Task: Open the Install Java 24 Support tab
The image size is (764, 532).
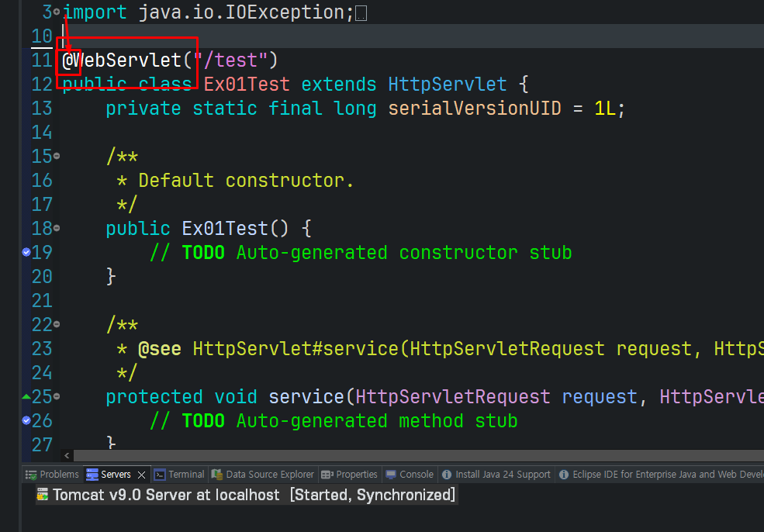Action: pyautogui.click(x=496, y=474)
